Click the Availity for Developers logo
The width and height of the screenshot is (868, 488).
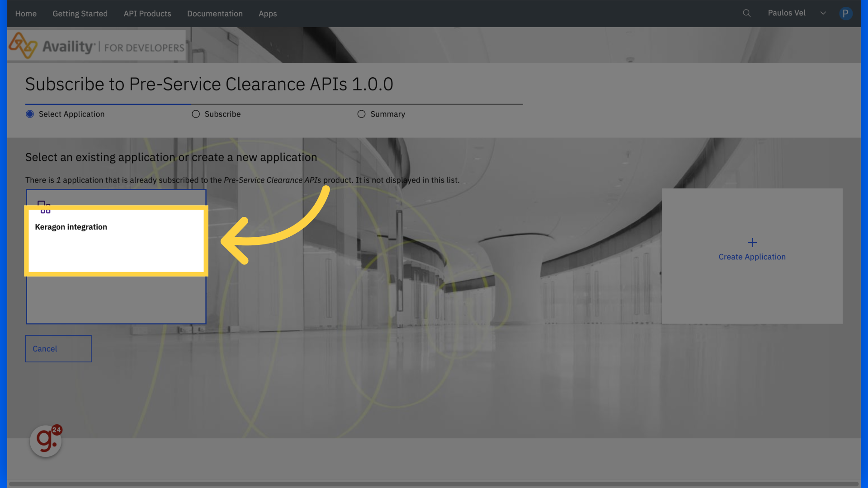tap(97, 45)
